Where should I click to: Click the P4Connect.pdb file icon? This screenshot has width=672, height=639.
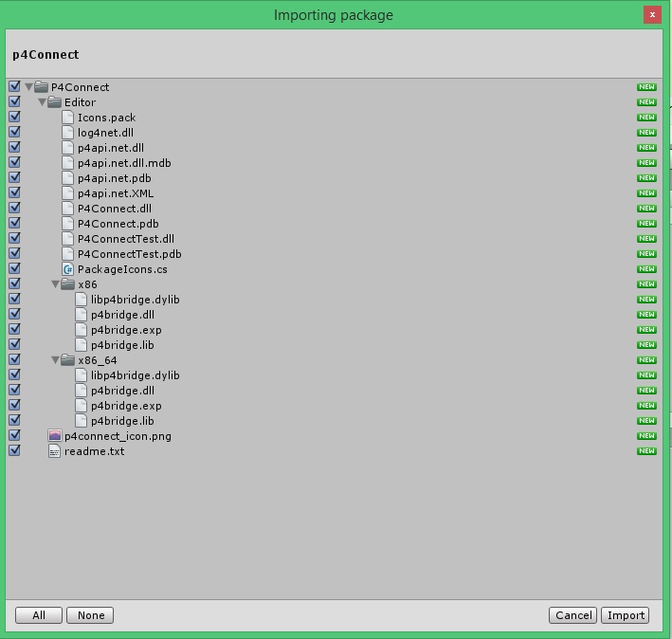pyautogui.click(x=67, y=224)
